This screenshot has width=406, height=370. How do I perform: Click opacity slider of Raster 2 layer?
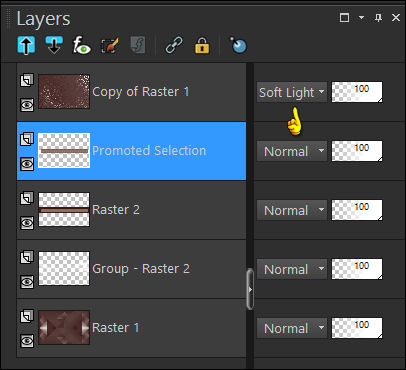tap(357, 210)
